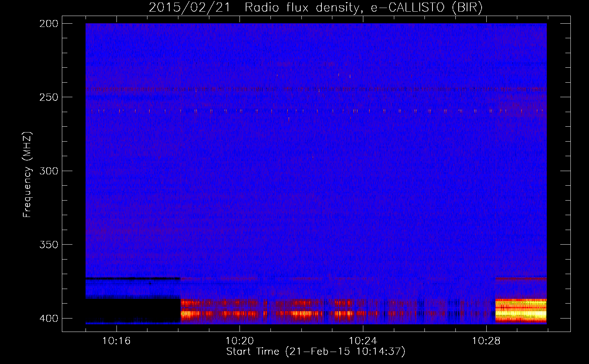Click the bright yellow burst near 10:29

521,310
